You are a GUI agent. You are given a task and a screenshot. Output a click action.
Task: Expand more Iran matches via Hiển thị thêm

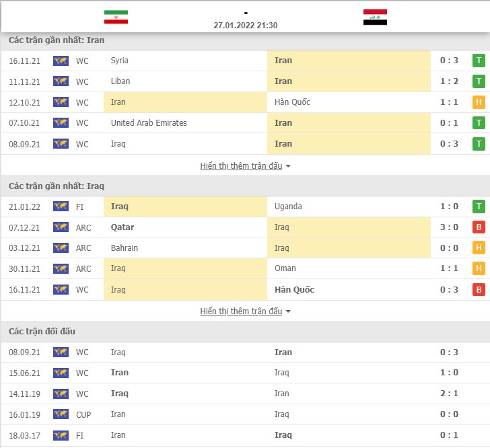(x=241, y=166)
